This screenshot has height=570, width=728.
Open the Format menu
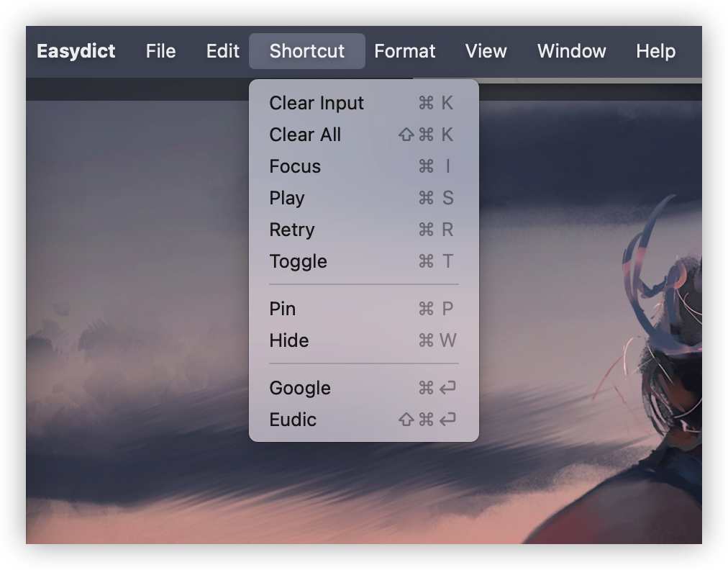point(405,51)
